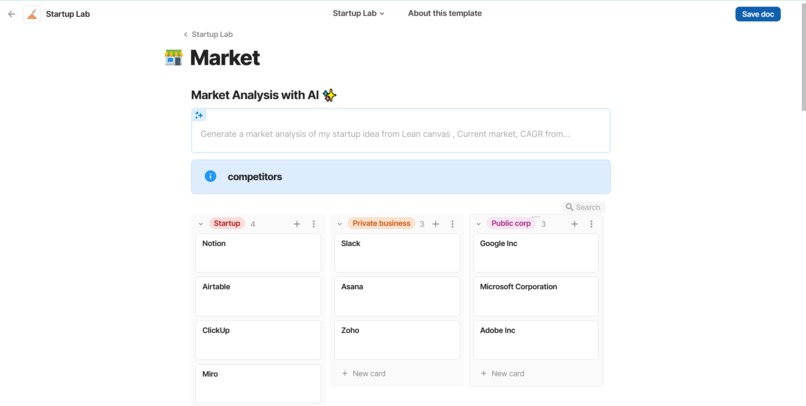Open the Slack card
Screen dimensions: 806x406
(x=397, y=253)
